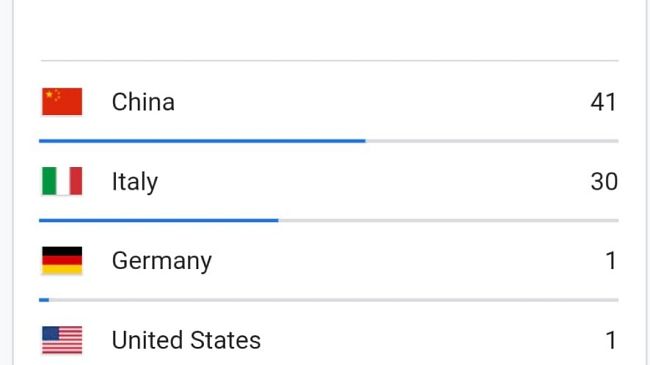Click the gray unfilled part of China's bar

click(x=492, y=141)
